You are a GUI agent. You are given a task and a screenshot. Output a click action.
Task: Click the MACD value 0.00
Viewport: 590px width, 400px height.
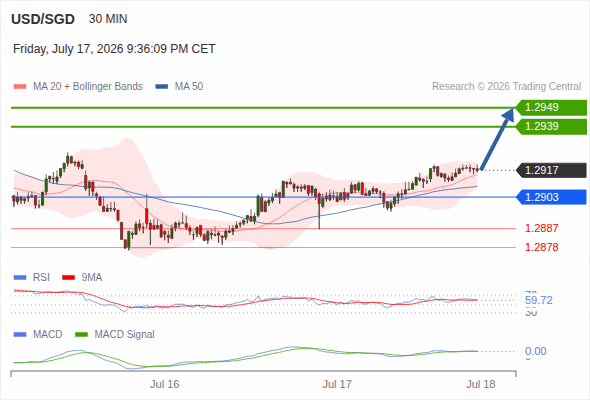536,351
